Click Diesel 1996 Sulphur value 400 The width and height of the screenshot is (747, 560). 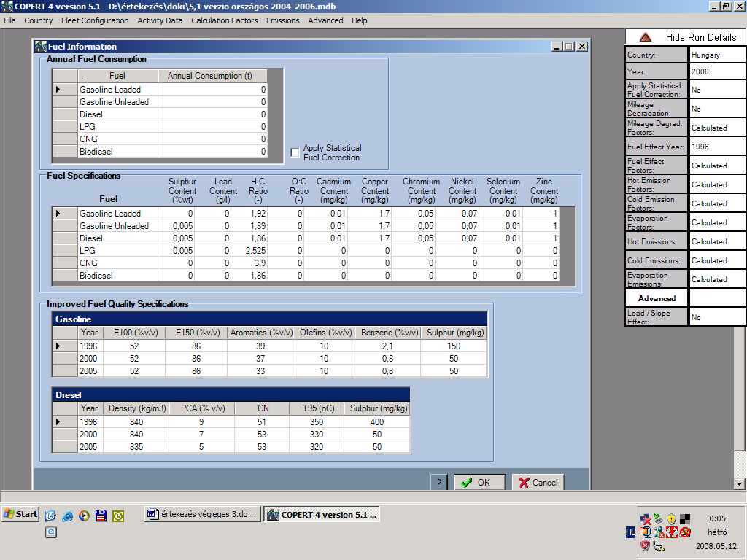pyautogui.click(x=377, y=422)
